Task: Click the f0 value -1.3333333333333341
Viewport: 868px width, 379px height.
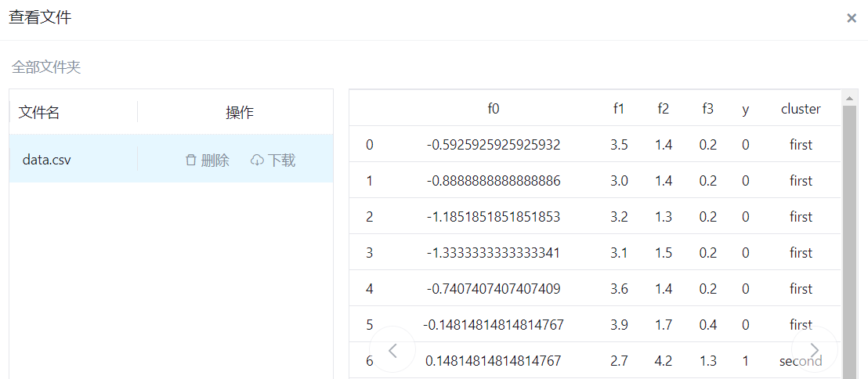Action: (x=494, y=253)
